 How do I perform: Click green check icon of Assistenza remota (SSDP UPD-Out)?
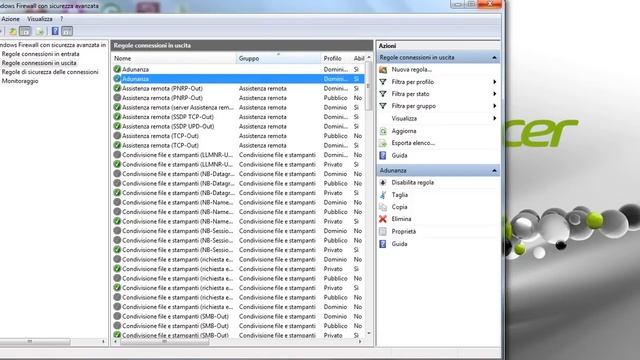[x=117, y=126]
